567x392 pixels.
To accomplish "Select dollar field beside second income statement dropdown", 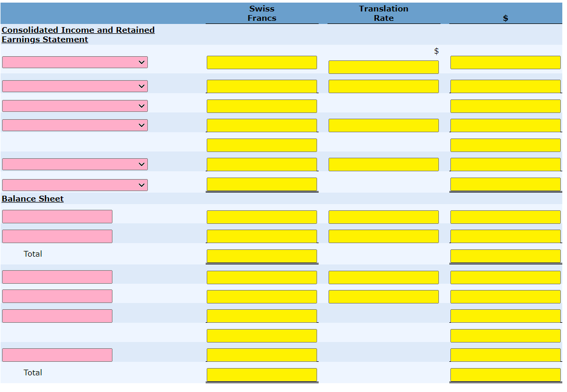I will pos(506,86).
